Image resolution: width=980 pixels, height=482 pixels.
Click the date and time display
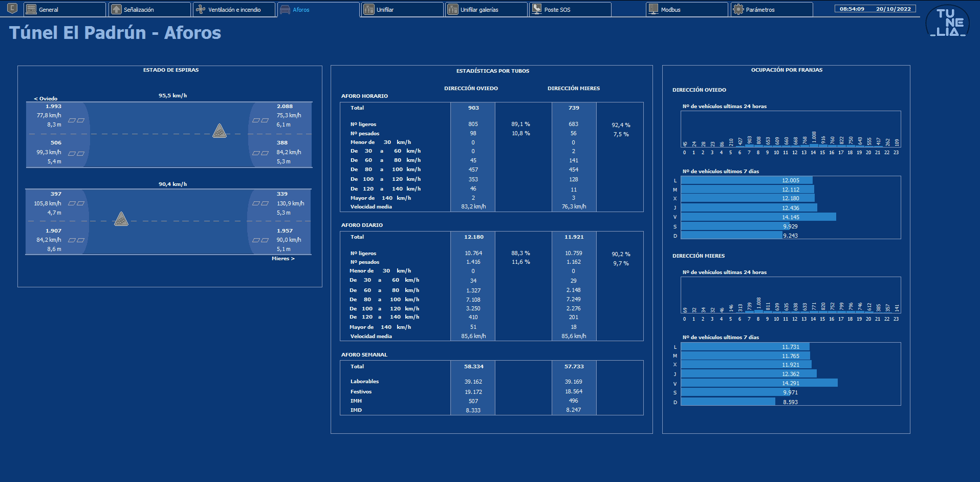[875, 9]
